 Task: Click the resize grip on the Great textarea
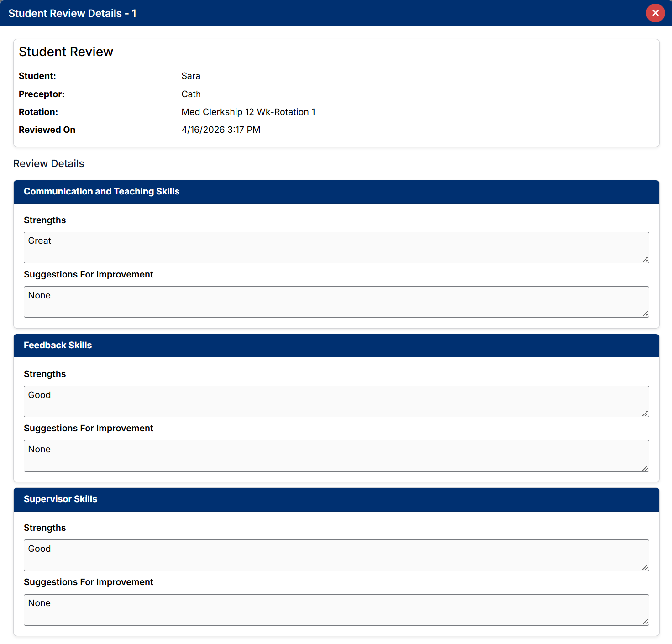[645, 260]
